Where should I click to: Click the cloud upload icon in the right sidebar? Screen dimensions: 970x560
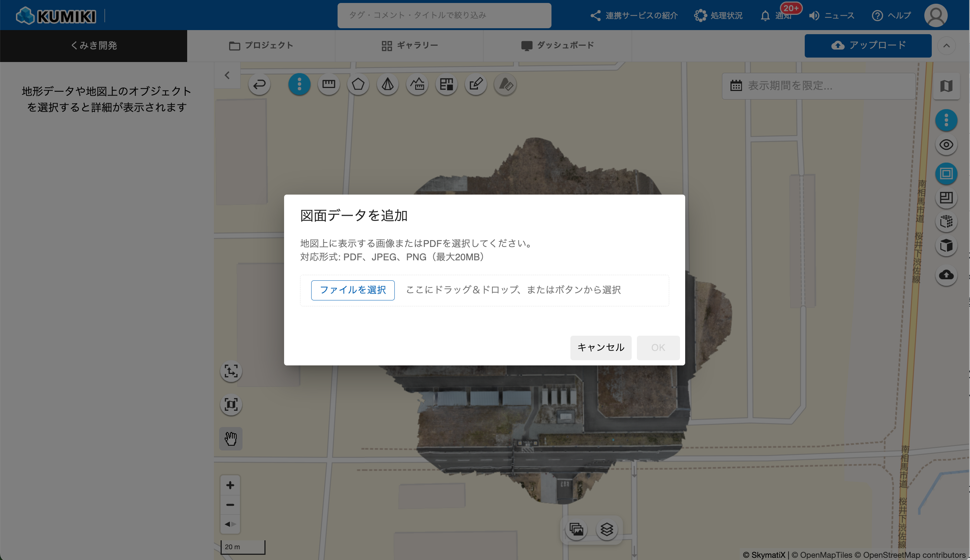tap(946, 275)
